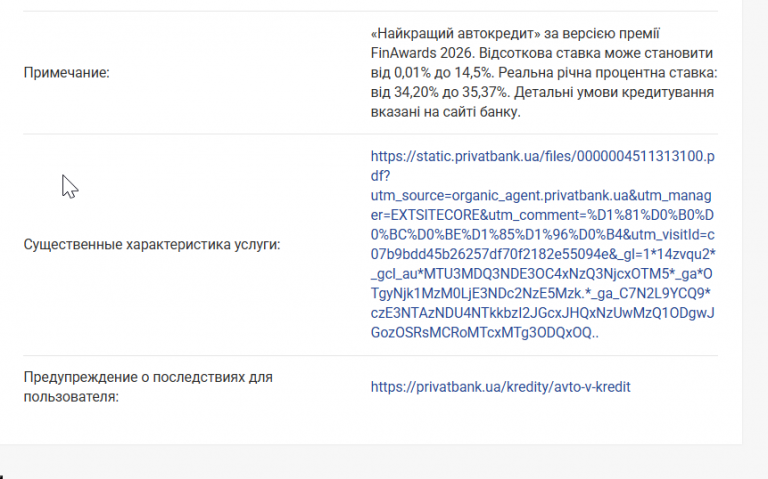Open the privatbank.ua/kredity/avto-v-kredit link

click(500, 386)
